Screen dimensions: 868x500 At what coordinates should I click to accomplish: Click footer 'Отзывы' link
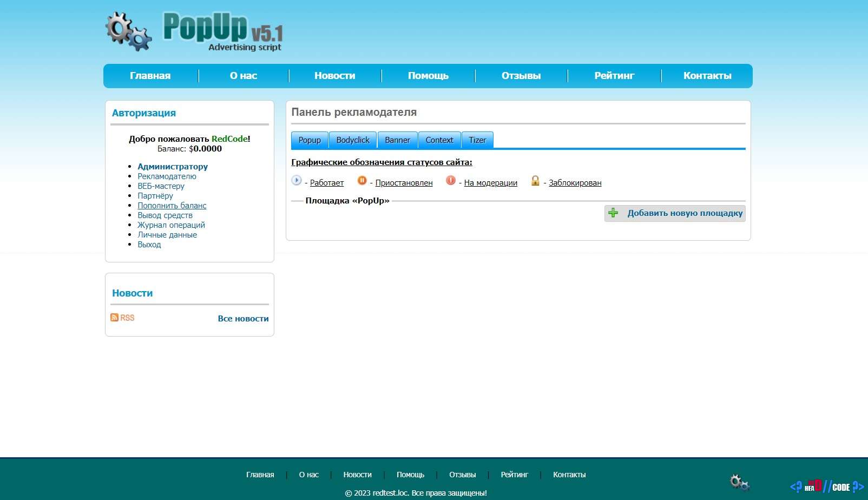click(462, 475)
